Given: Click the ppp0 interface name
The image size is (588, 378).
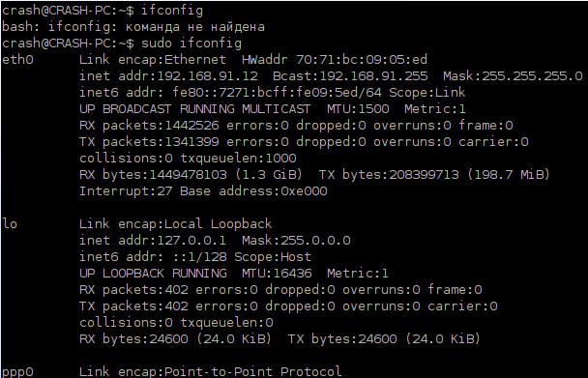Looking at the screenshot, I should tap(17, 372).
